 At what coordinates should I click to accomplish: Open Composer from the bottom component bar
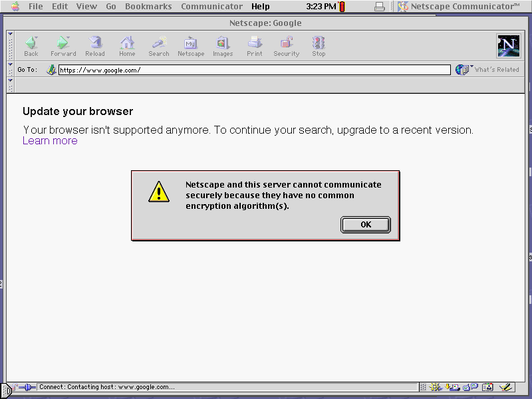[x=505, y=386]
